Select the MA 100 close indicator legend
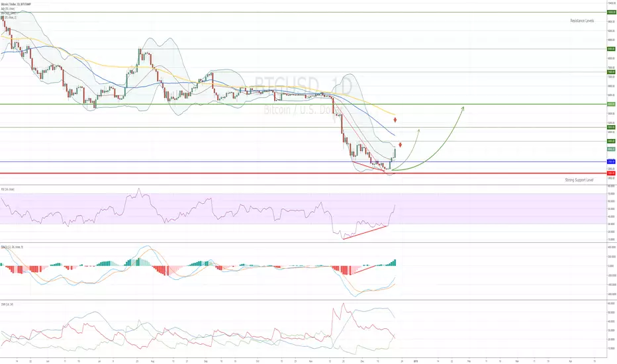 (x=9, y=13)
